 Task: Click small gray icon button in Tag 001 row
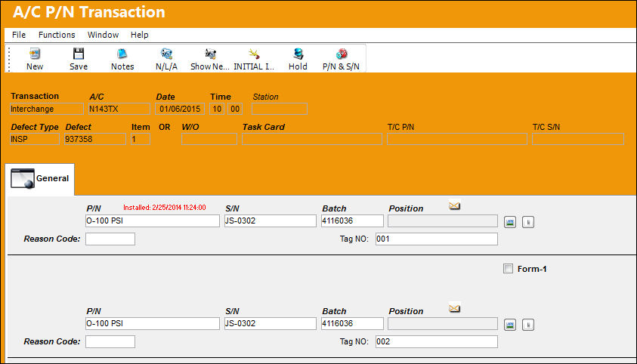point(527,222)
